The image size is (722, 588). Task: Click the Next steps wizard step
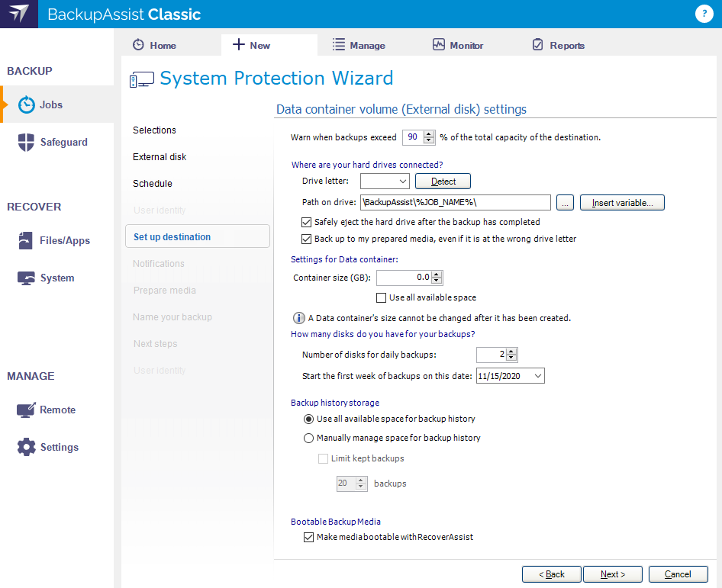tap(155, 344)
